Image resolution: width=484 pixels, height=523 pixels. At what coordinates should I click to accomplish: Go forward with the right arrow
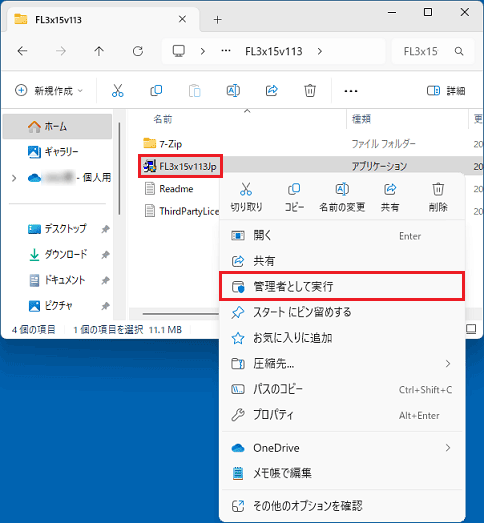[x=61, y=51]
